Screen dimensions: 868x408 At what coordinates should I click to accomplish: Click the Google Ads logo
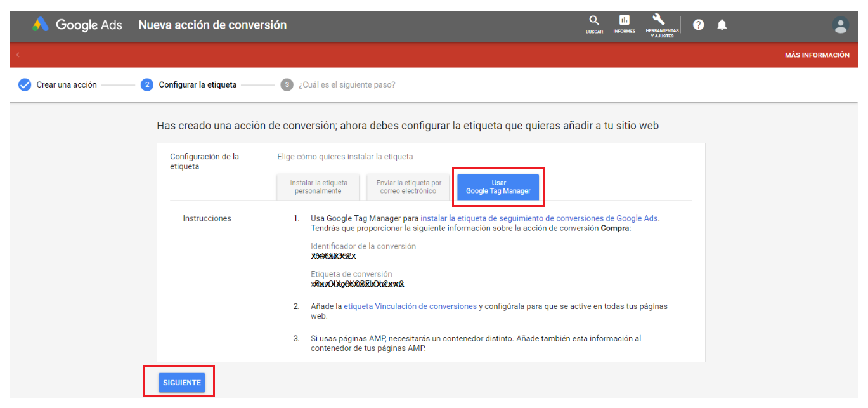pos(77,25)
